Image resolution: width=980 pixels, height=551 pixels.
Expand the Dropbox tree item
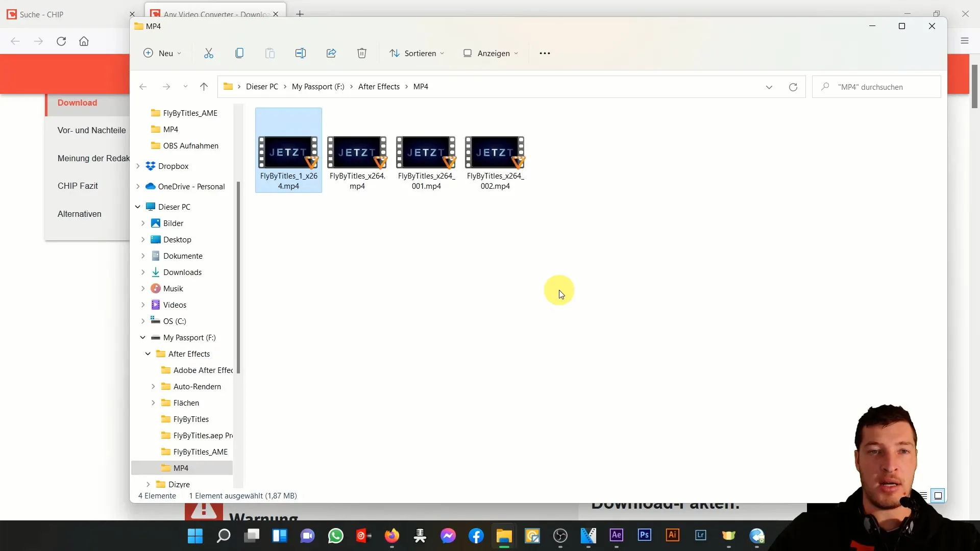pyautogui.click(x=137, y=165)
